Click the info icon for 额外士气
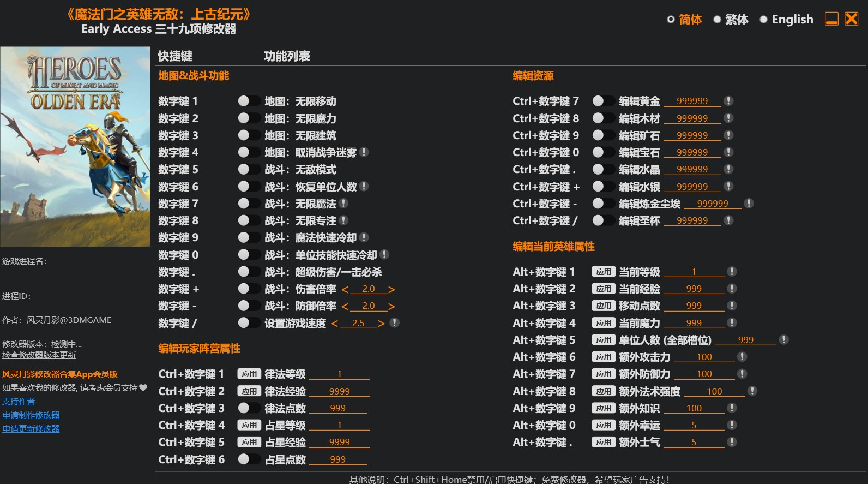The height and width of the screenshot is (484, 868). tap(732, 442)
